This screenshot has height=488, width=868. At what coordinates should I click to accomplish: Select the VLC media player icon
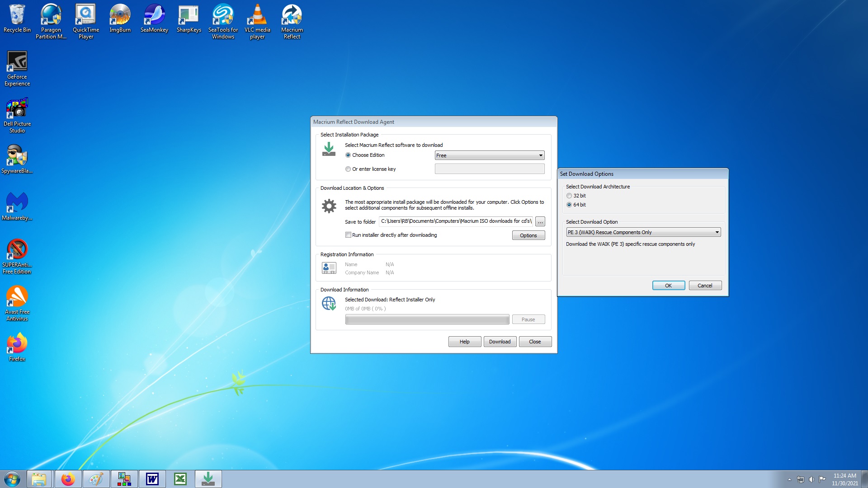[x=257, y=22]
